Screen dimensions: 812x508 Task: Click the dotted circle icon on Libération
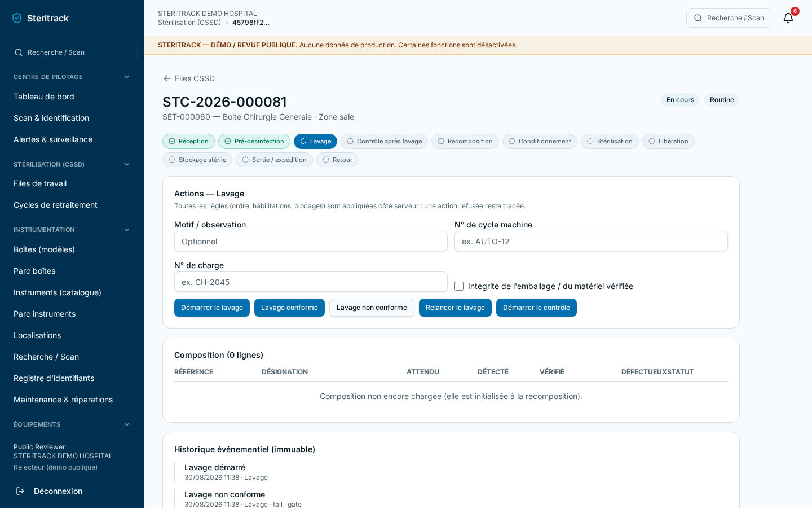652,141
